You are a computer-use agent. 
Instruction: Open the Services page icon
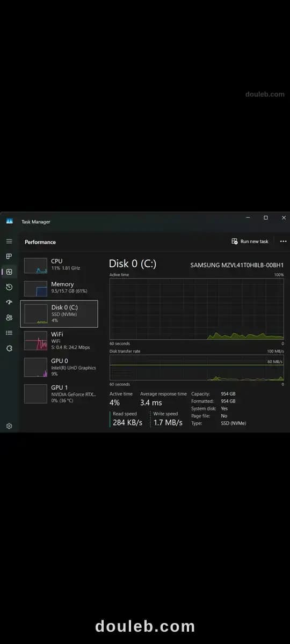pos(9,348)
